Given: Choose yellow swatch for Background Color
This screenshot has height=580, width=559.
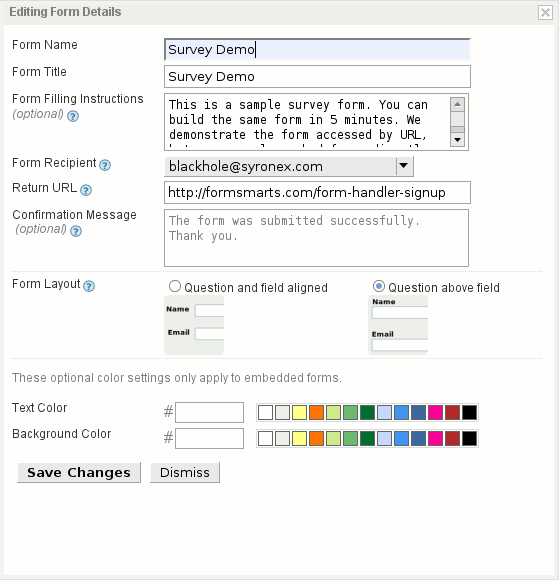Looking at the screenshot, I should (299, 438).
